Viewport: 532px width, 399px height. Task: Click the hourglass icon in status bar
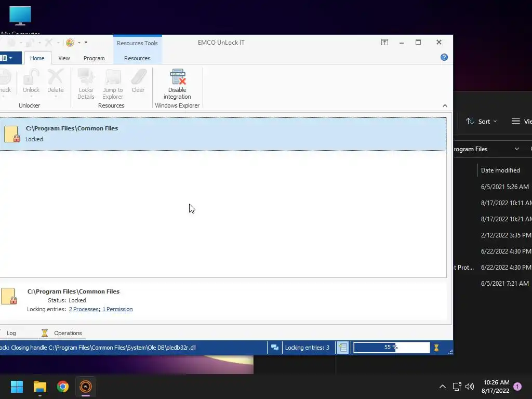[x=436, y=348]
